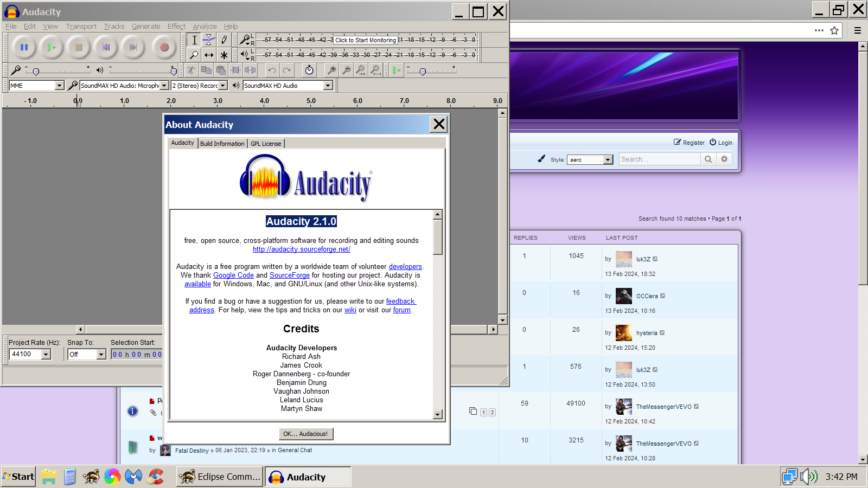
Task: Open the Style aero dropdown in browser
Action: 590,159
